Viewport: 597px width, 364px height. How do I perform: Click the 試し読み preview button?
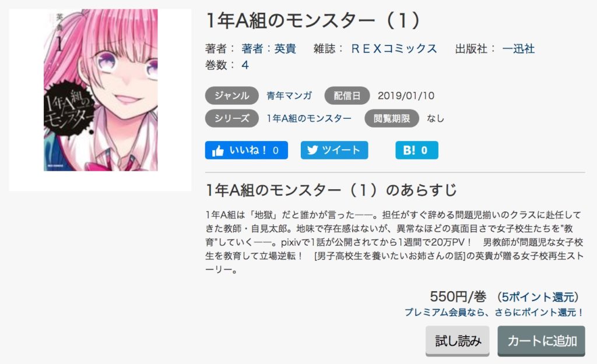(x=457, y=341)
